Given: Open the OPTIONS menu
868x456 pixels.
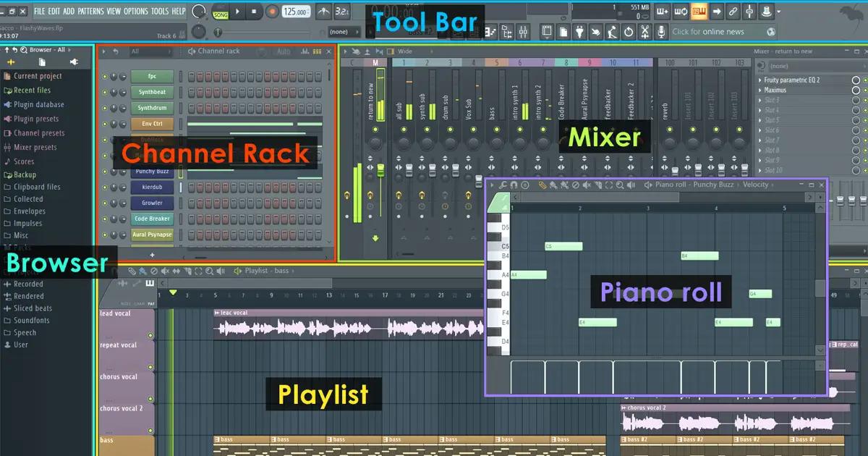Looking at the screenshot, I should (x=135, y=12).
